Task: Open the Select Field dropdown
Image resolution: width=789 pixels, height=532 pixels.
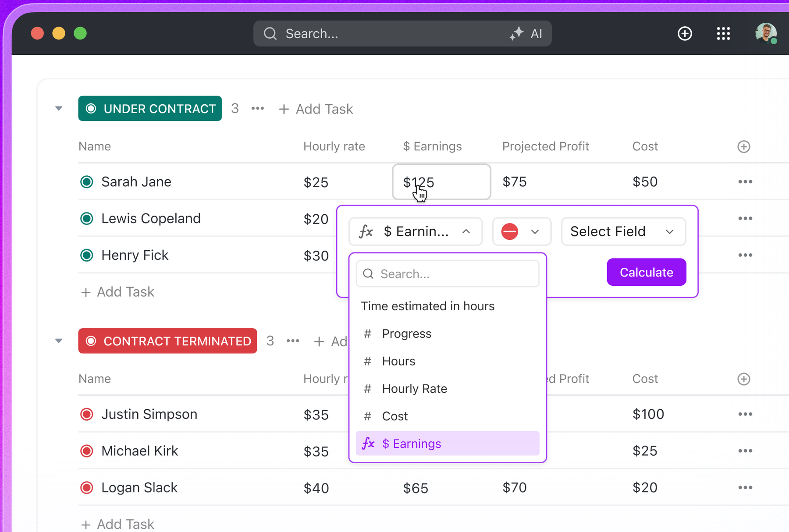Action: click(623, 231)
